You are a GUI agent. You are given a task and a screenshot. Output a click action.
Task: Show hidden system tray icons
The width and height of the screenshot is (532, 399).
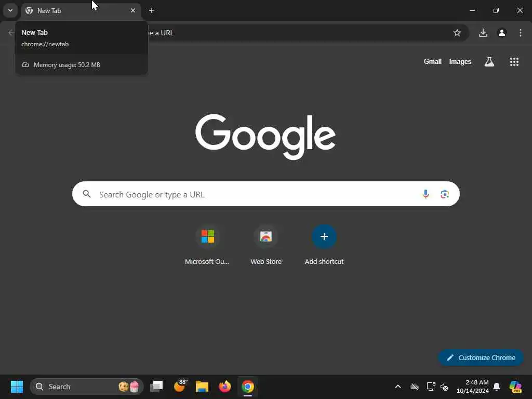(x=398, y=387)
